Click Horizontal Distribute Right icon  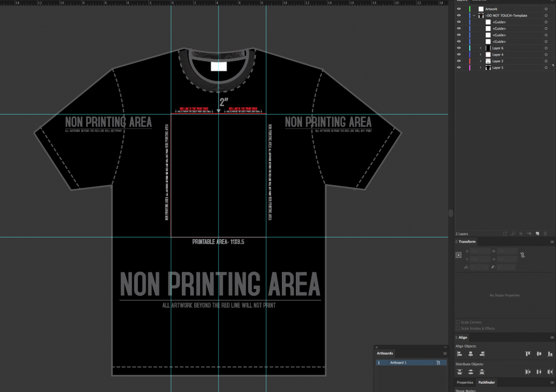click(x=549, y=372)
